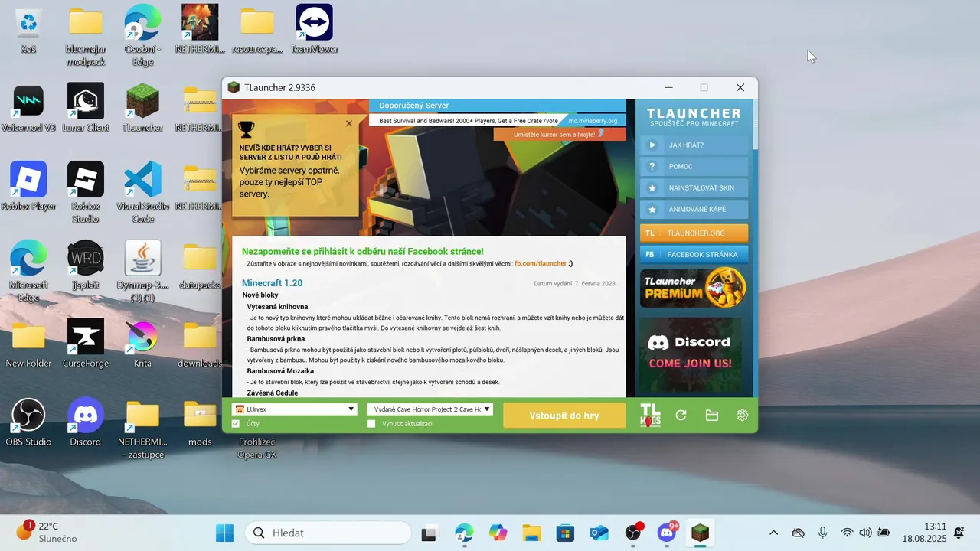Image resolution: width=980 pixels, height=551 pixels.
Task: Open Microsoft Store from the taskbar
Action: tap(565, 533)
